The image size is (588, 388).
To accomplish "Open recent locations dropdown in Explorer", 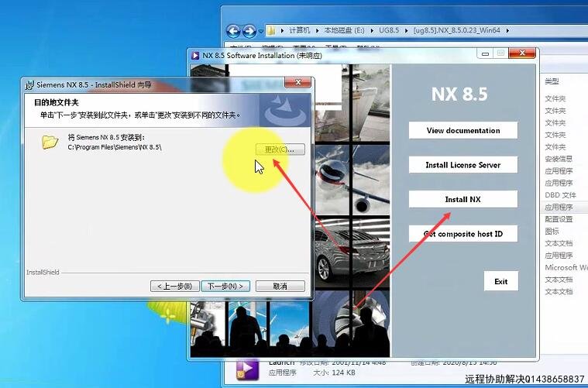I will [x=260, y=31].
